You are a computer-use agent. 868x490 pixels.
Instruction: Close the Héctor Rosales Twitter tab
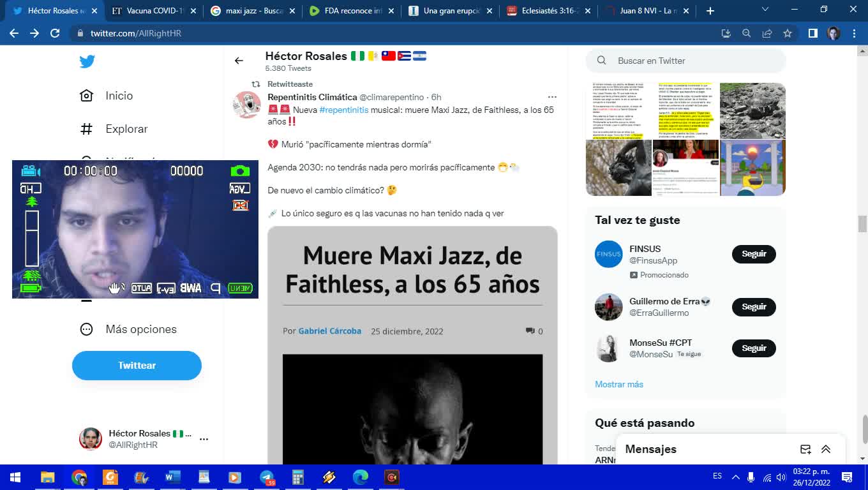click(x=94, y=11)
